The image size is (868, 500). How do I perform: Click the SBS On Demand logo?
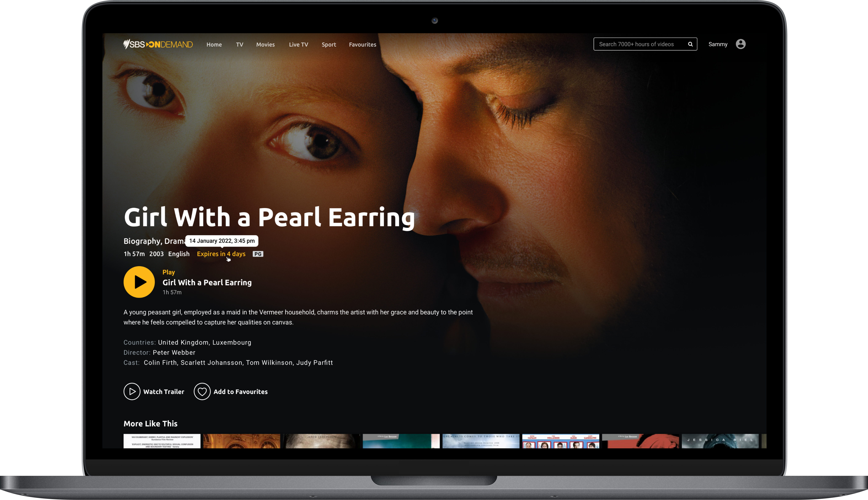pos(158,44)
